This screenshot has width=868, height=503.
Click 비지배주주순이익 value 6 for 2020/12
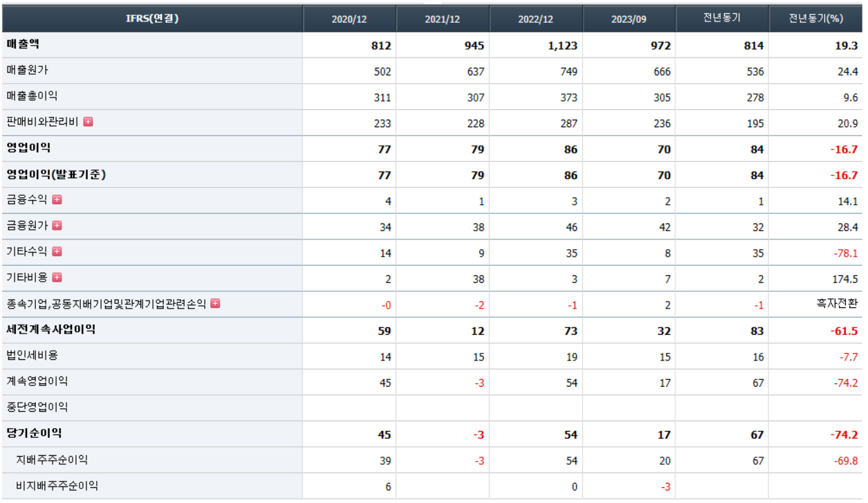pos(388,487)
